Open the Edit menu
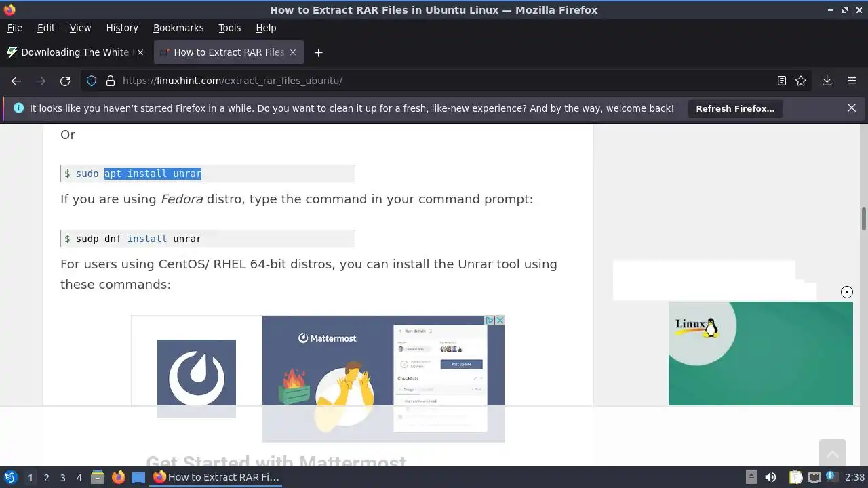This screenshot has width=868, height=488. (46, 28)
